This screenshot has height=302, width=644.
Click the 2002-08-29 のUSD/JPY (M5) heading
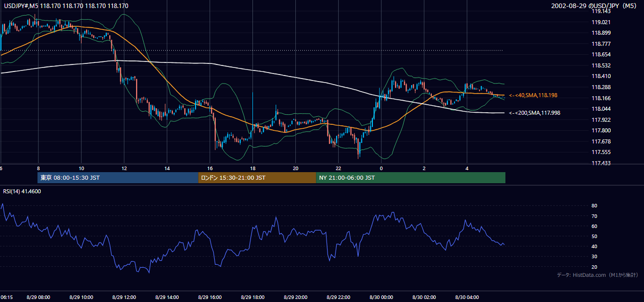tap(595, 6)
